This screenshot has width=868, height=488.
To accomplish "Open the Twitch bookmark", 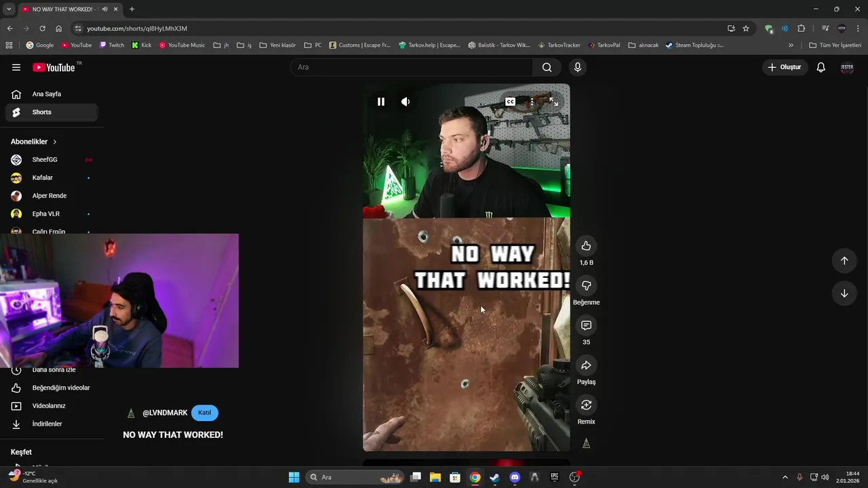I will pyautogui.click(x=112, y=45).
